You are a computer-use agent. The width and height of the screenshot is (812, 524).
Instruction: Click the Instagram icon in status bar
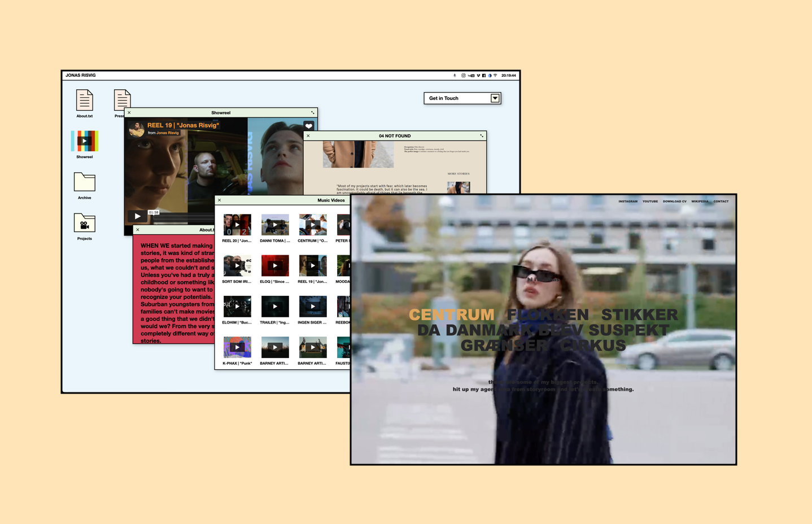coord(464,75)
